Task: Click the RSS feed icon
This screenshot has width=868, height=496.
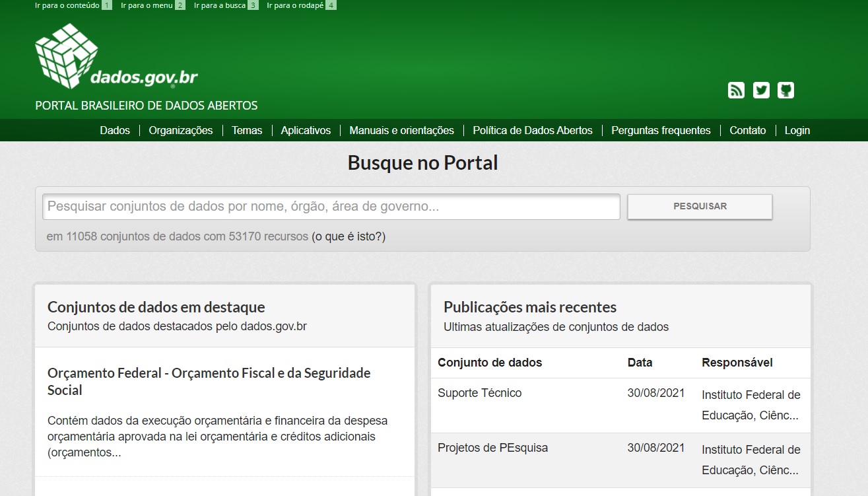Action: [736, 90]
